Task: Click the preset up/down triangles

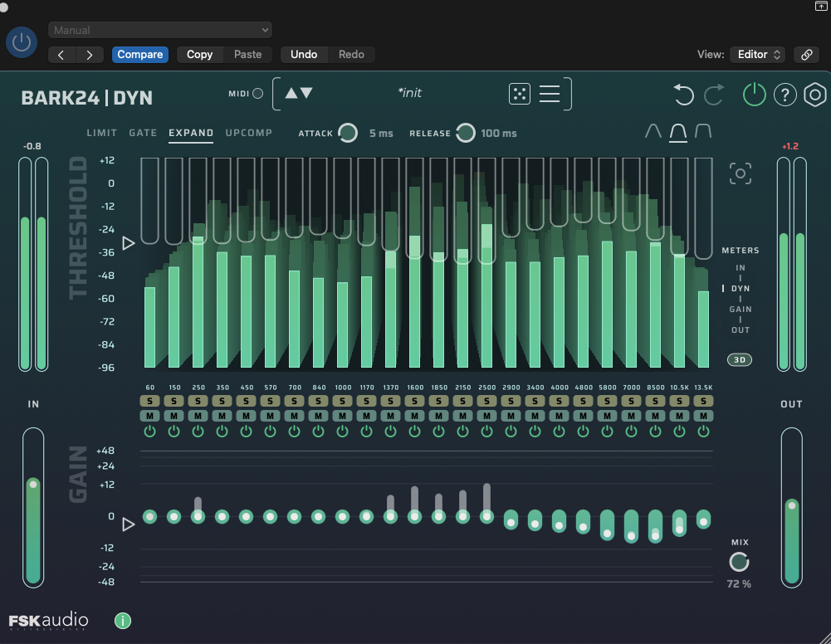Action: pos(299,93)
